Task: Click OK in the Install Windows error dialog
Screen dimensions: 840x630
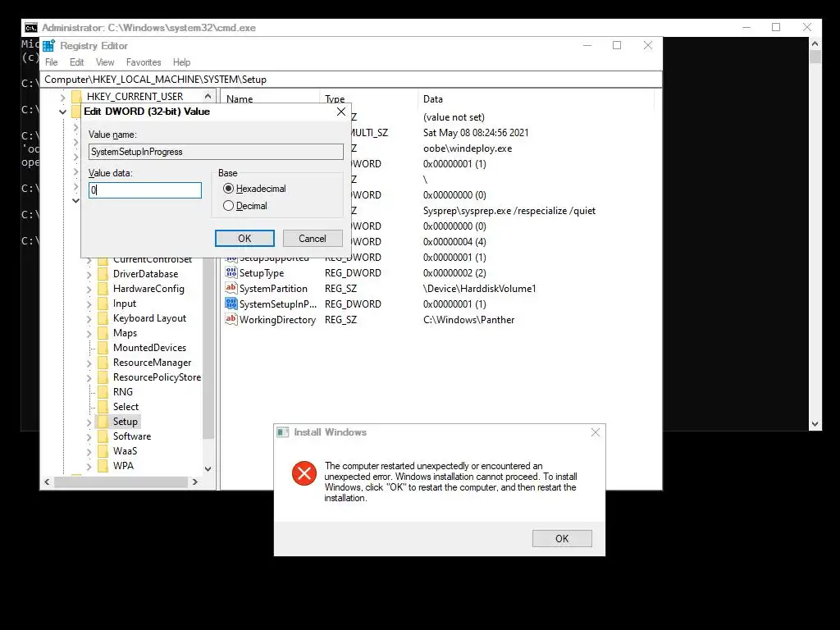Action: coord(562,538)
